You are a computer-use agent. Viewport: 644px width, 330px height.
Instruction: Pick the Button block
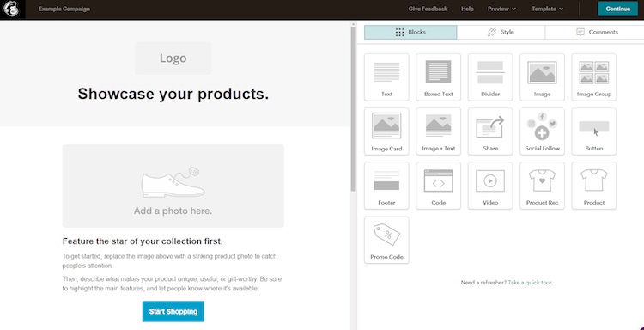(594, 131)
